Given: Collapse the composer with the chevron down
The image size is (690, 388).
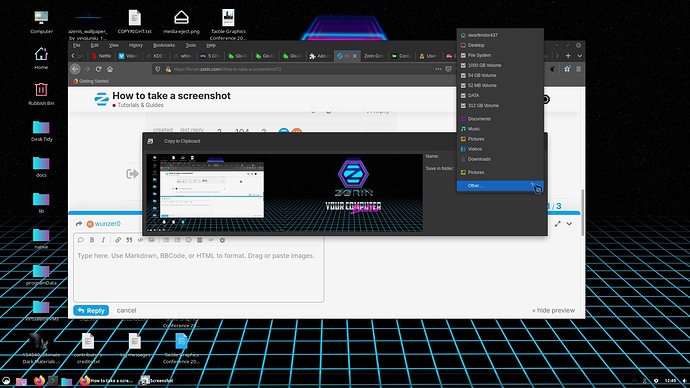Looking at the screenshot, I should (x=569, y=224).
